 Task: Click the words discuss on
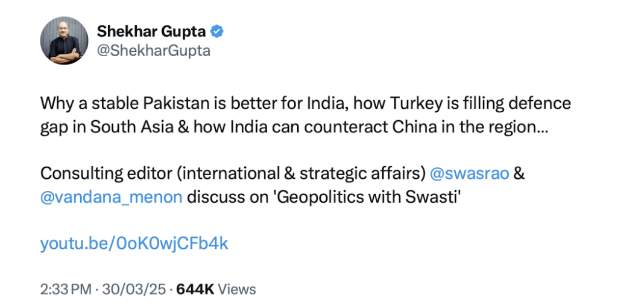coord(226,197)
